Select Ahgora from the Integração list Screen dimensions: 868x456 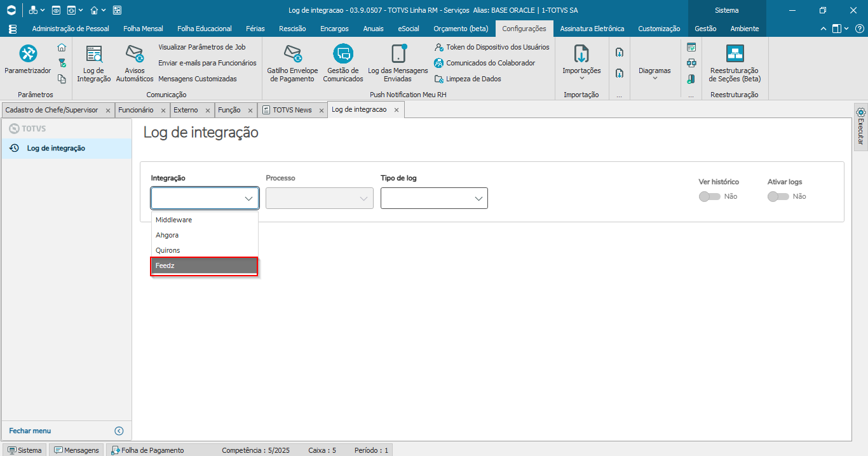pyautogui.click(x=205, y=235)
